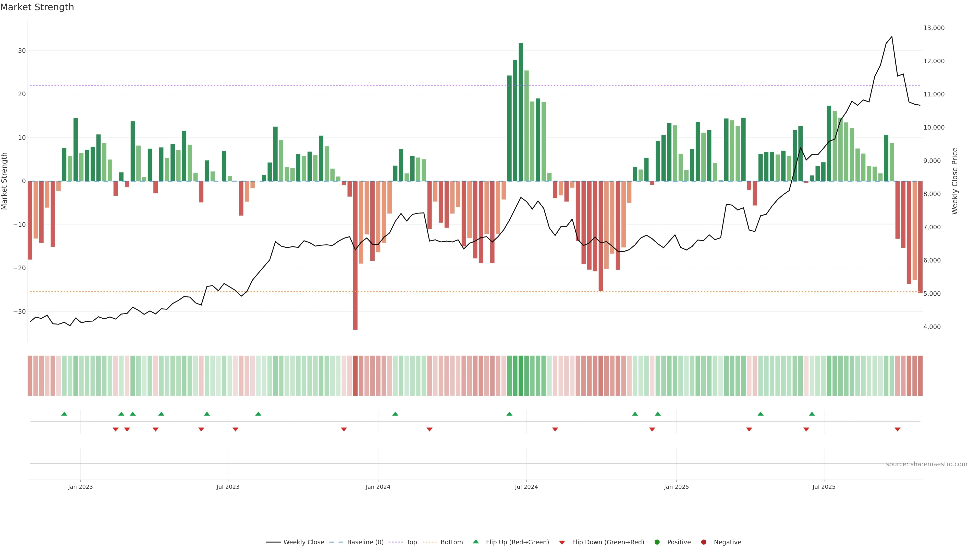The width and height of the screenshot is (980, 551).
Task: Select the rightmost green flip-up triangle marker
Action: 812,414
